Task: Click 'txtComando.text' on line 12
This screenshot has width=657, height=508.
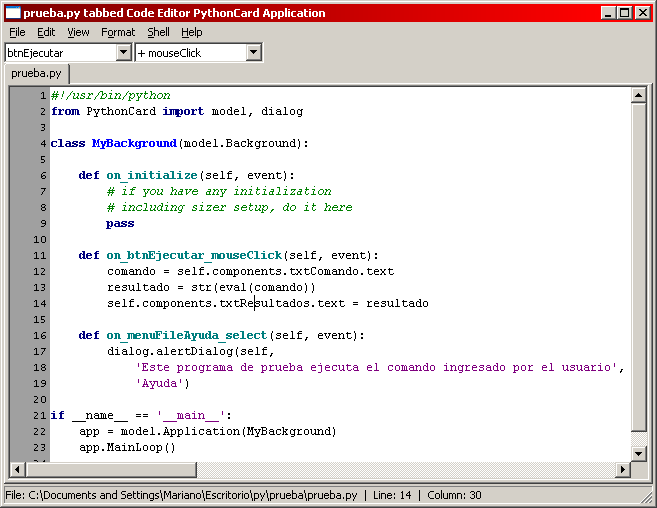Action: pyautogui.click(x=341, y=272)
